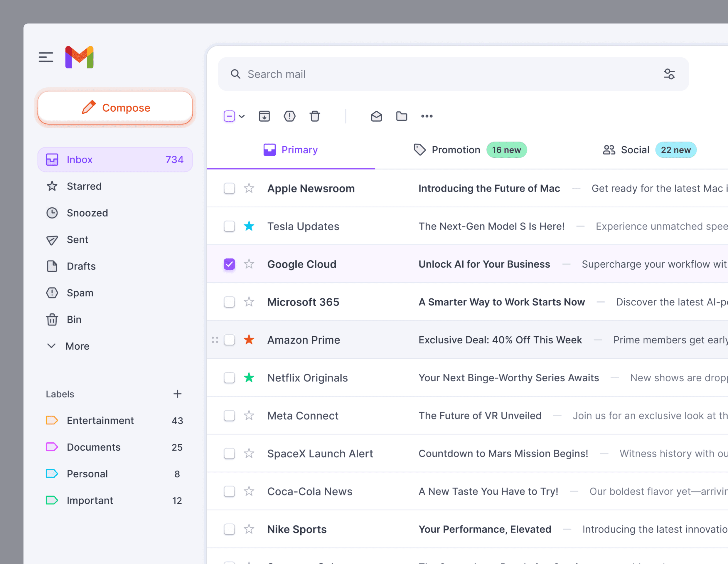The image size is (728, 564).
Task: Open the search filter options icon
Action: coord(669,74)
